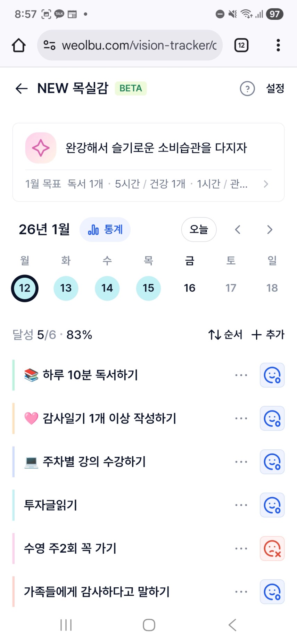Go to the next week with right chevron
Image resolution: width=297 pixels, height=644 pixels.
pos(270,230)
